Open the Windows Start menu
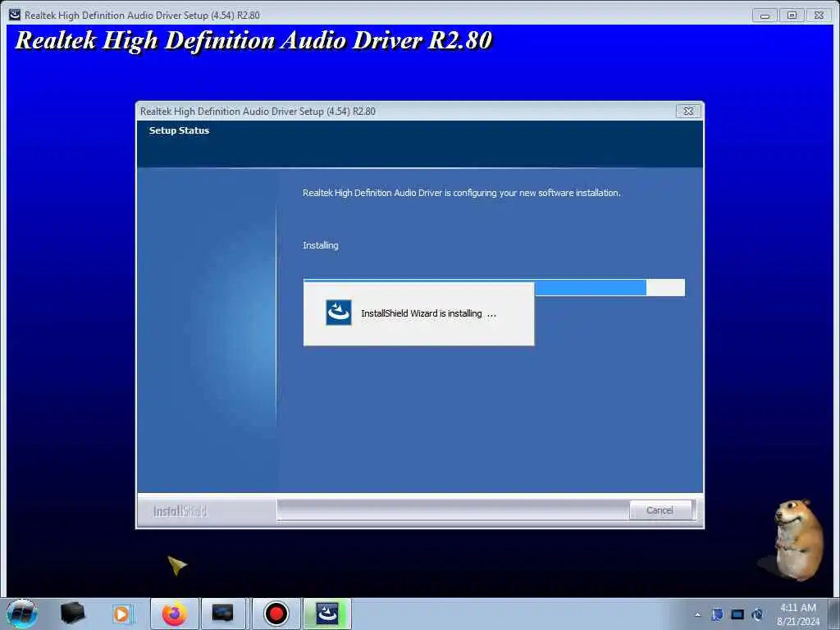Viewport: 840px width, 630px height. click(22, 614)
